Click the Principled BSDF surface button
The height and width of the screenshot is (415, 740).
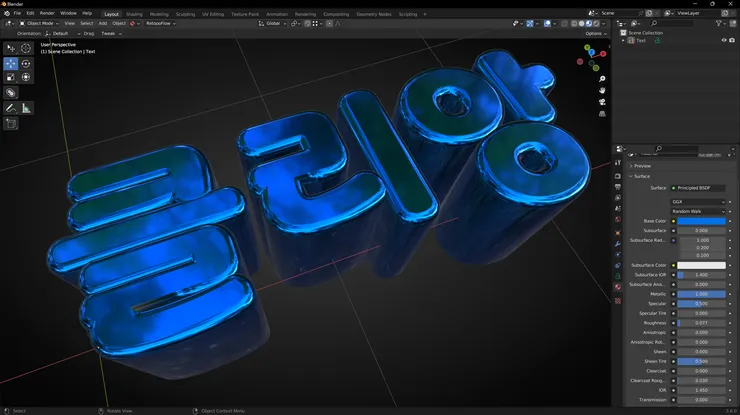tap(698, 188)
